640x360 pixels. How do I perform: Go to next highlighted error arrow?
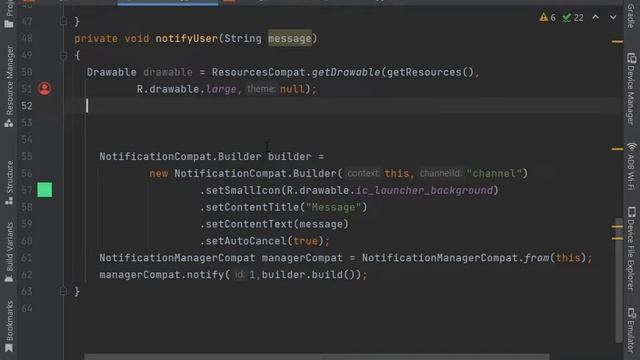point(613,17)
